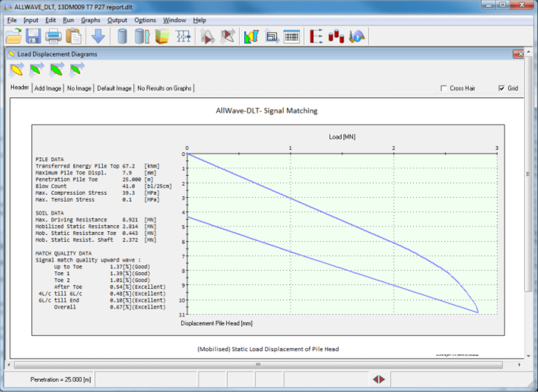Click the 'Blow Count' row

[x=104, y=186]
